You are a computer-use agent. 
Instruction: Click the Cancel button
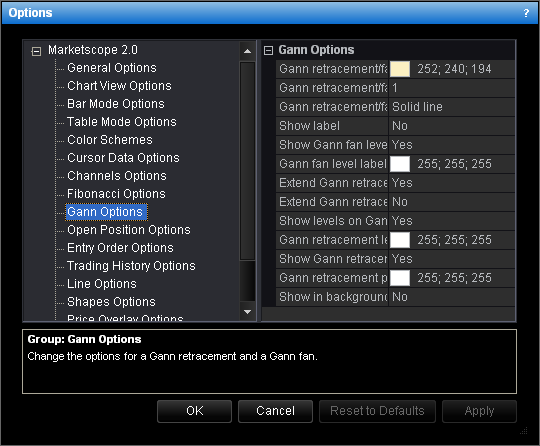(276, 411)
